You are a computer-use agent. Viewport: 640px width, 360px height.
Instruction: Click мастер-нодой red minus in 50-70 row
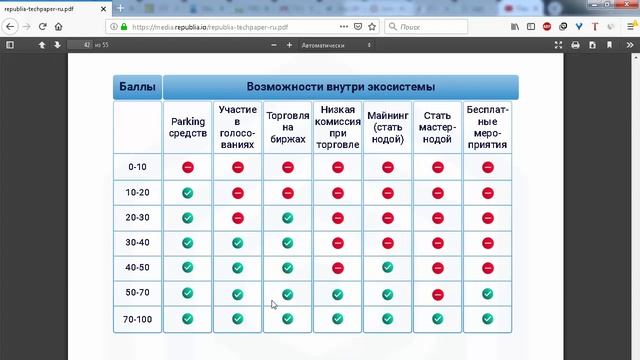click(x=438, y=294)
